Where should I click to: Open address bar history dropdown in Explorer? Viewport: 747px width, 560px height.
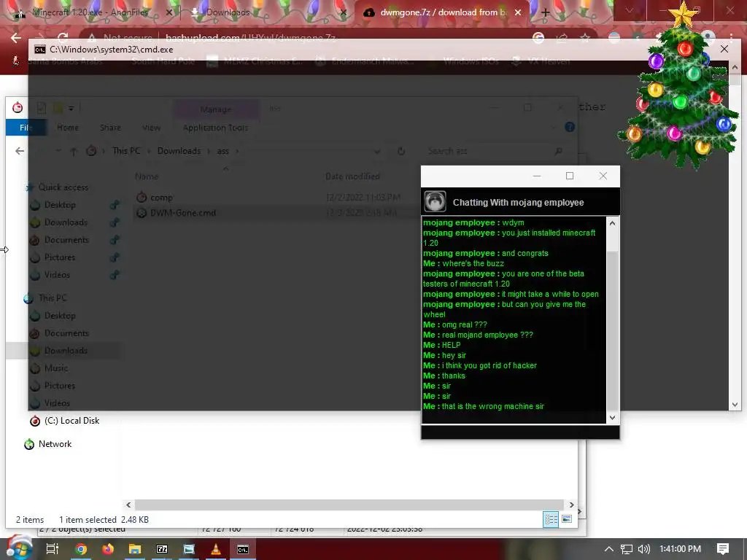pos(377,152)
